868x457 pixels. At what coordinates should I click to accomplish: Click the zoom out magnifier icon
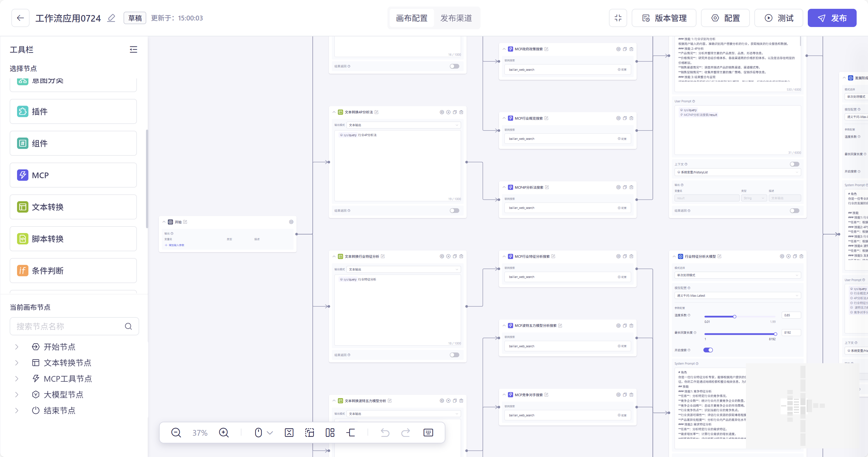[x=176, y=433]
